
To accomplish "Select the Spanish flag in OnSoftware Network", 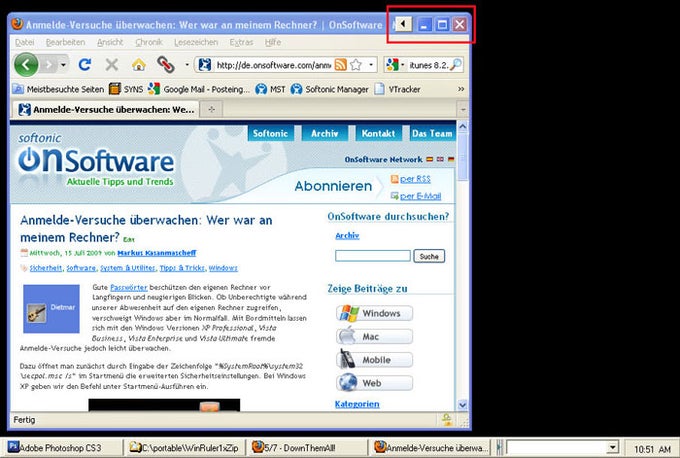I will pos(429,159).
